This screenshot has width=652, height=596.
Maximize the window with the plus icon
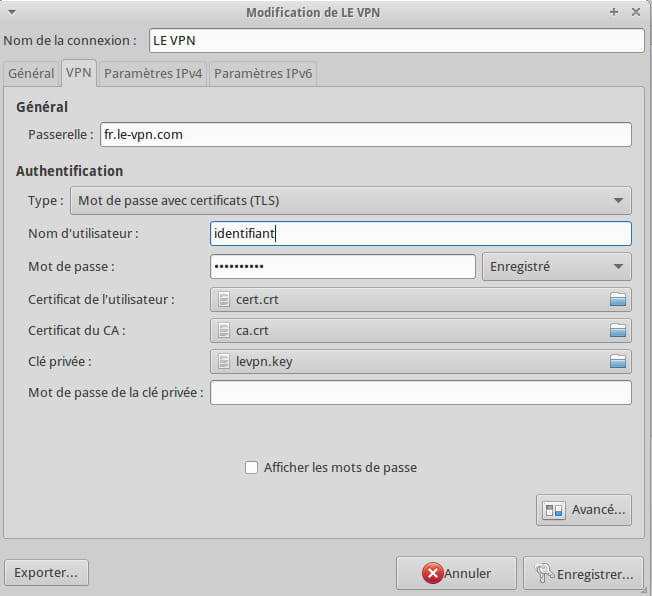click(x=614, y=12)
